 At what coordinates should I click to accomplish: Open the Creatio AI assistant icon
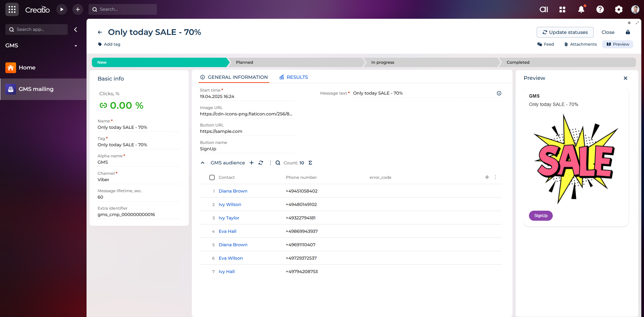coord(544,9)
